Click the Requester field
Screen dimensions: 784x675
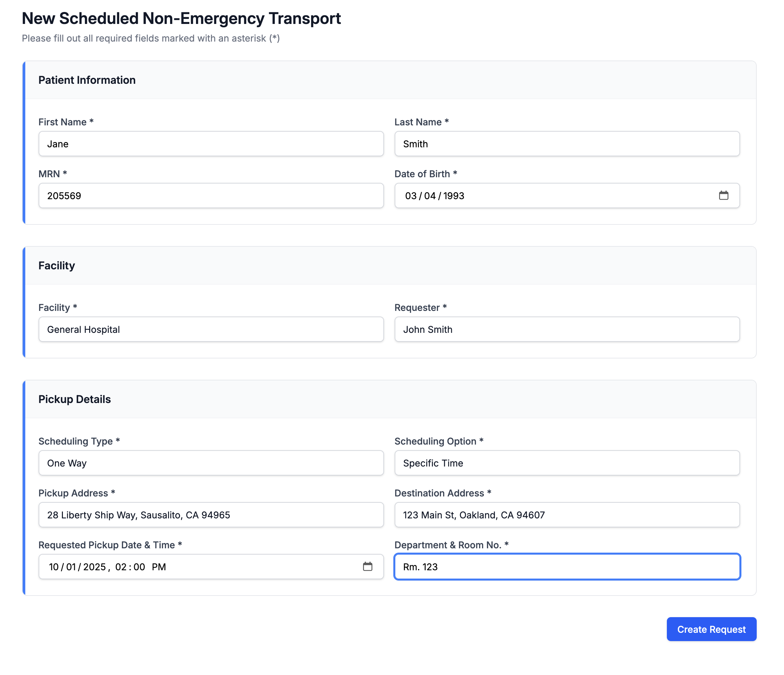567,330
